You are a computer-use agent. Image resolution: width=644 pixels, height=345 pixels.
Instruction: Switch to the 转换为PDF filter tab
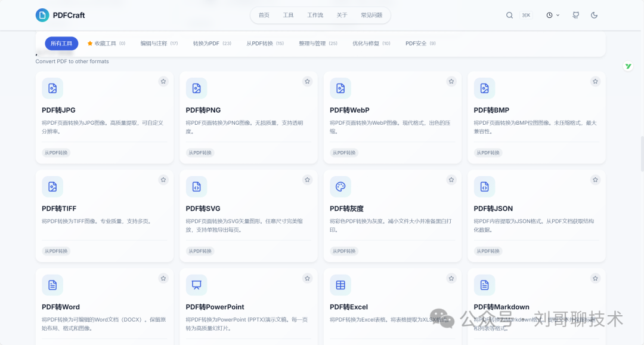tap(208, 43)
